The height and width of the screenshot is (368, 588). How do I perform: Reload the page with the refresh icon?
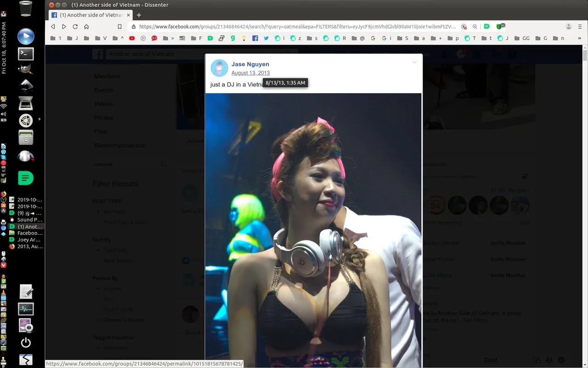coord(75,27)
